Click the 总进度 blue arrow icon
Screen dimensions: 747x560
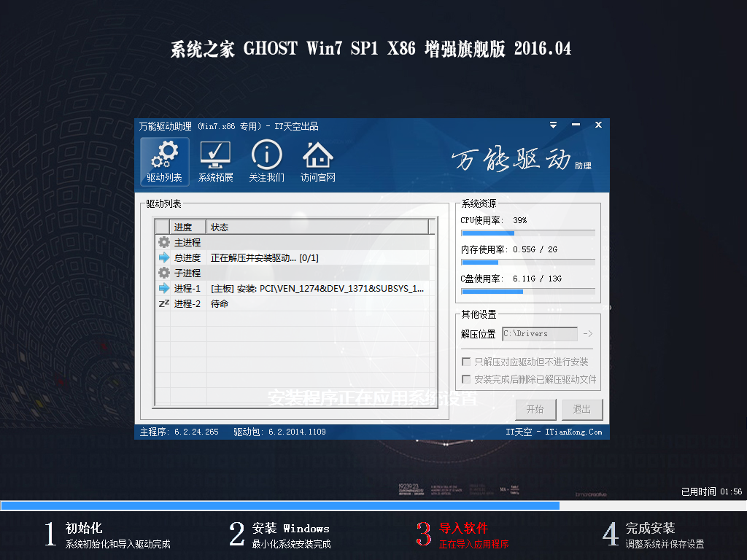pyautogui.click(x=164, y=257)
